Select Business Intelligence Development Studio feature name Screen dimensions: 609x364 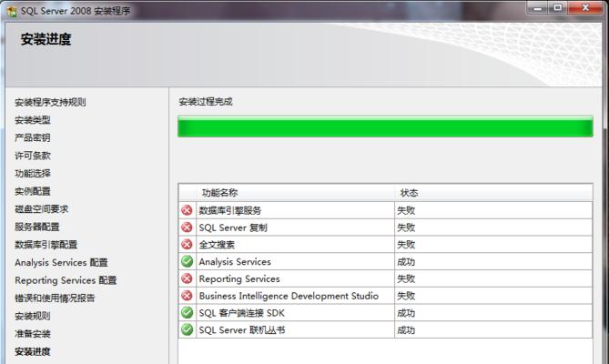tap(289, 296)
